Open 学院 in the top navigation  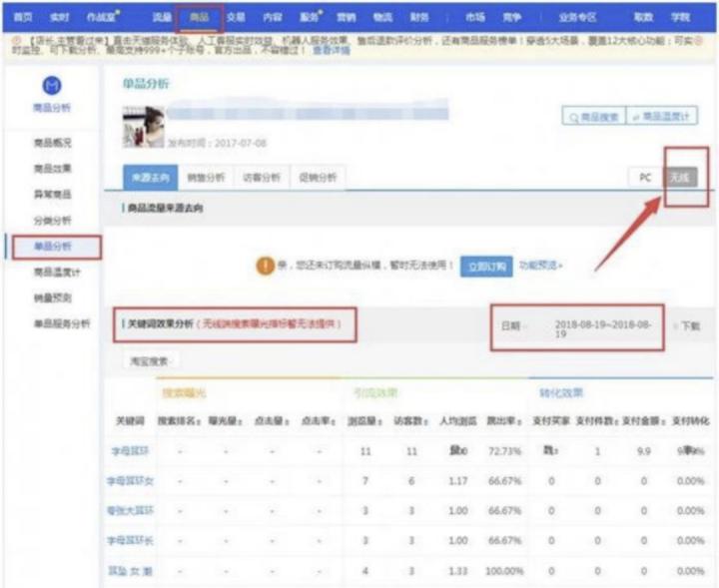[x=680, y=17]
